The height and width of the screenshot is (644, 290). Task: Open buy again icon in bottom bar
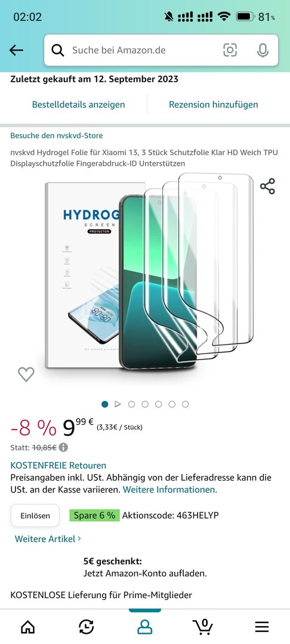pyautogui.click(x=87, y=627)
